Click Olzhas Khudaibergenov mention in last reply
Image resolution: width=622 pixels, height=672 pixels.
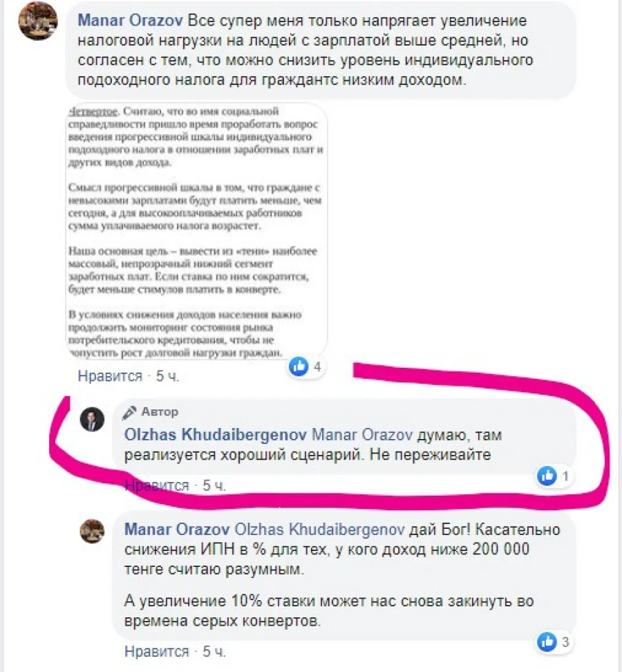319,530
